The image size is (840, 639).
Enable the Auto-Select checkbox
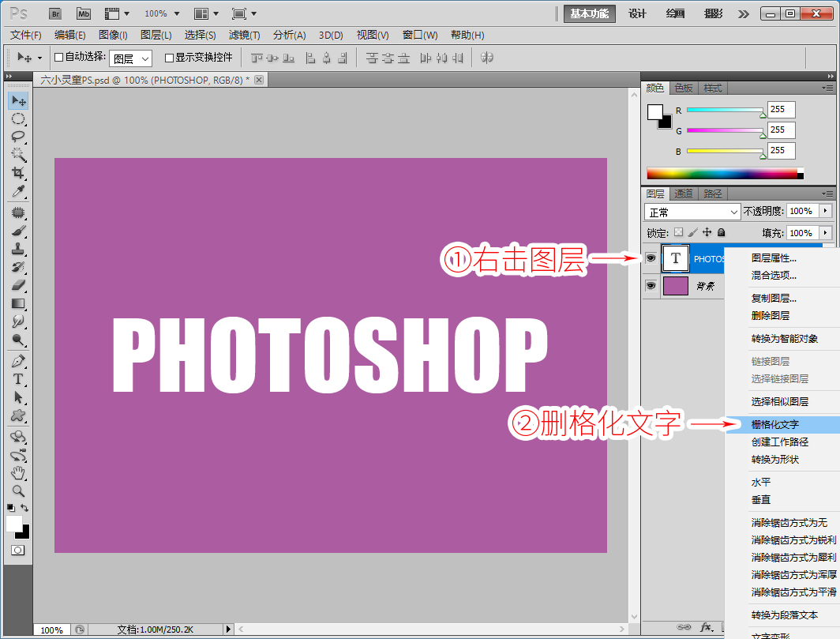[59, 58]
